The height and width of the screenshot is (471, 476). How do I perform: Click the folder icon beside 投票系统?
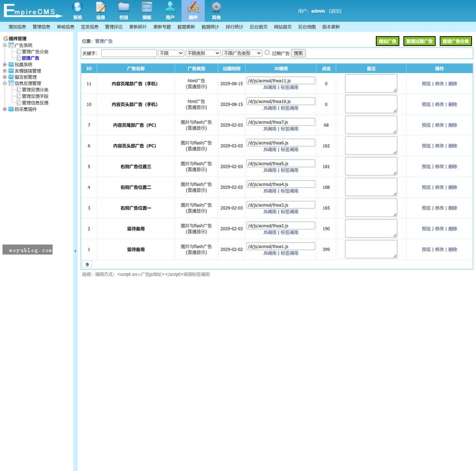(x=11, y=64)
